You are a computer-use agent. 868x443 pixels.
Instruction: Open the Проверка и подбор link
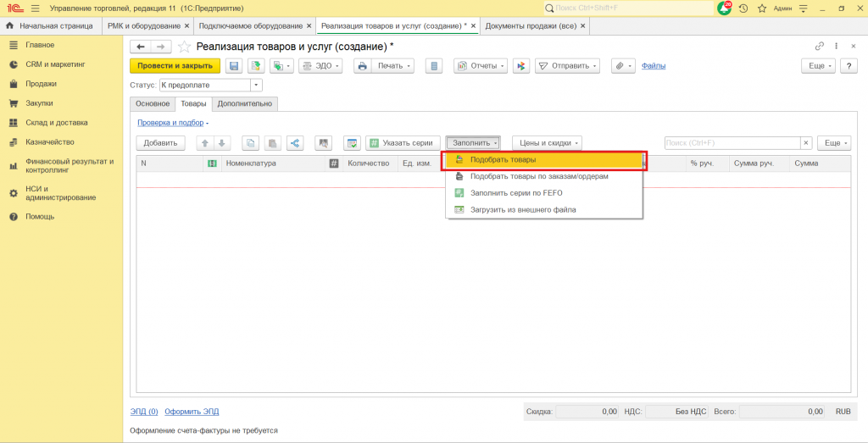pyautogui.click(x=170, y=123)
